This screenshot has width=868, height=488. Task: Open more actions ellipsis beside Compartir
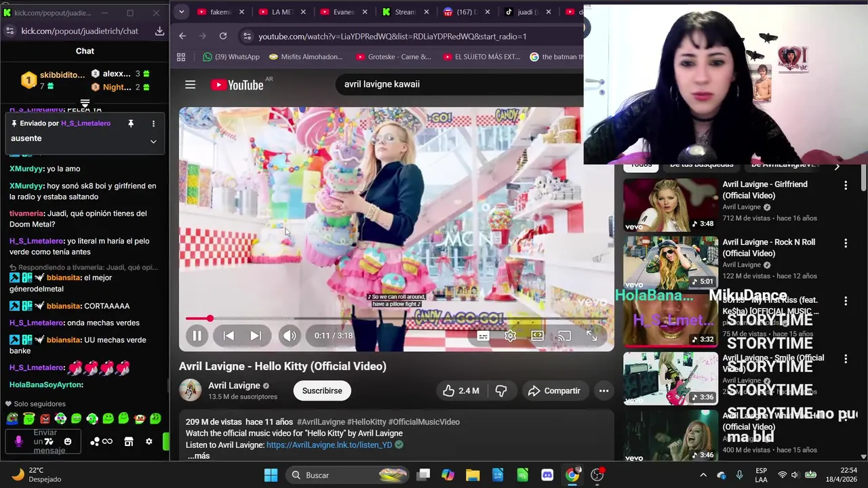point(604,390)
